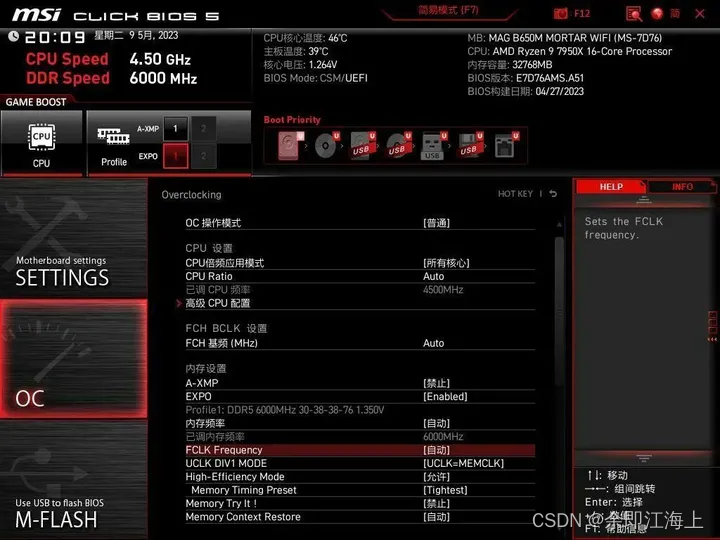Toggle the GAME BOOST CPU button

(42, 143)
